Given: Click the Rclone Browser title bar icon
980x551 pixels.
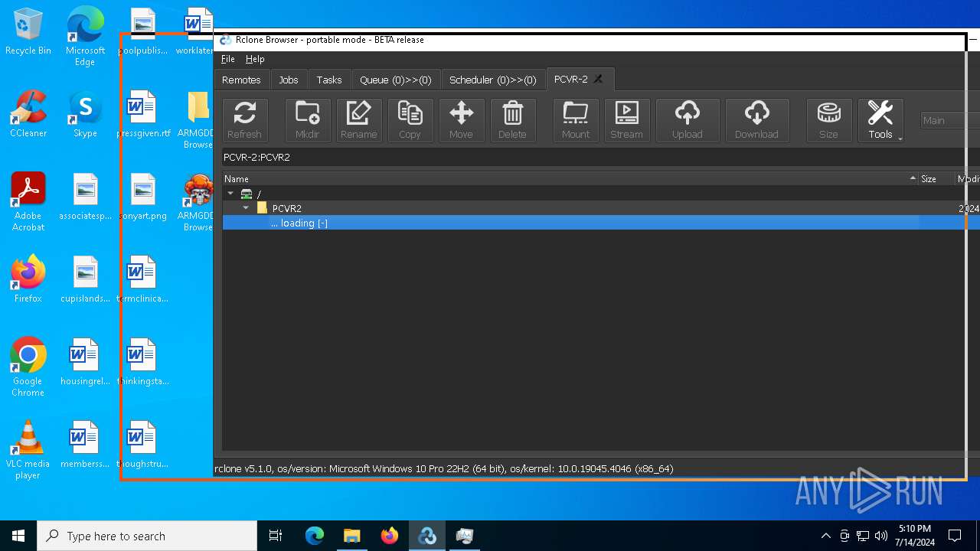Looking at the screenshot, I should tap(226, 40).
